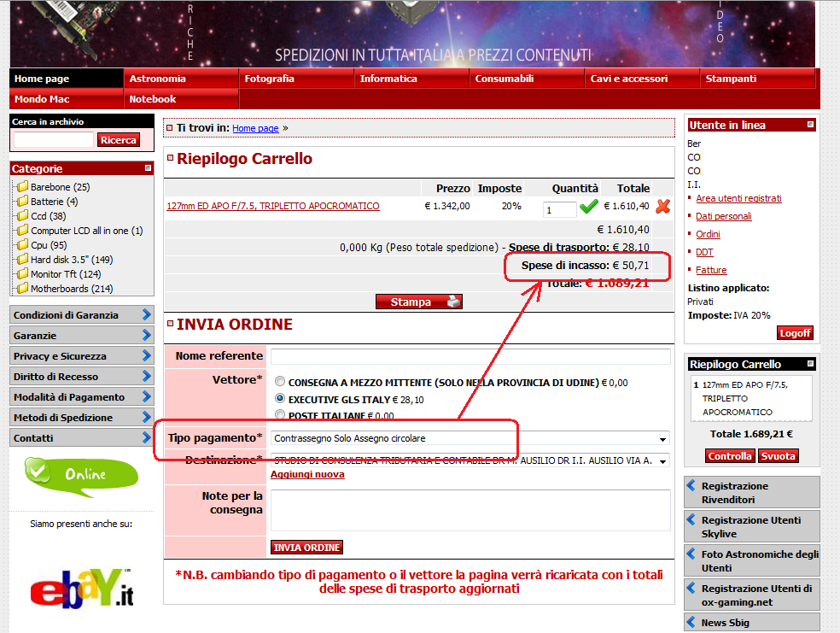Open the Monitor Tft (124) folder icon
This screenshot has height=633, width=840.
pyautogui.click(x=22, y=273)
